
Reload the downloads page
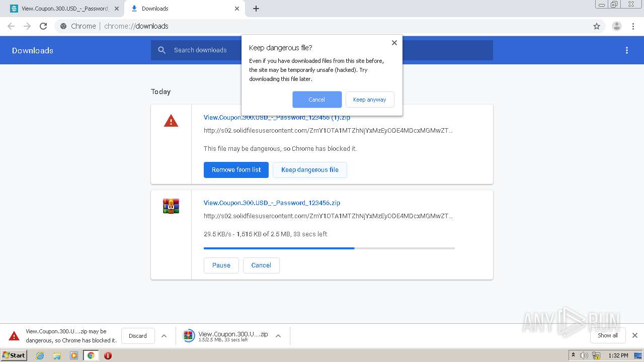click(x=43, y=26)
